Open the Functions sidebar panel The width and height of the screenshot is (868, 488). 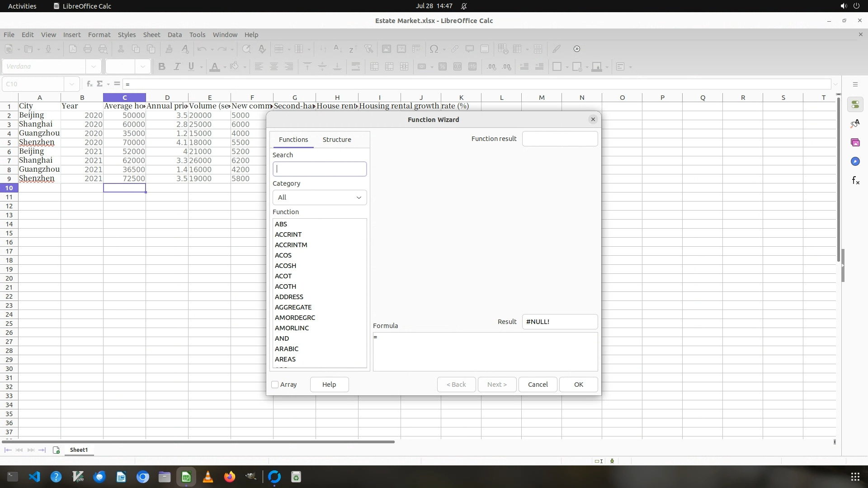[855, 181]
